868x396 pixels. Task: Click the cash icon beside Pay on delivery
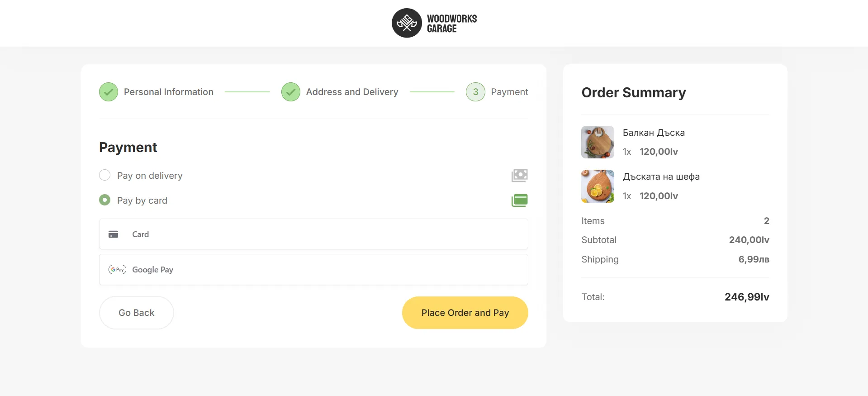pyautogui.click(x=519, y=175)
